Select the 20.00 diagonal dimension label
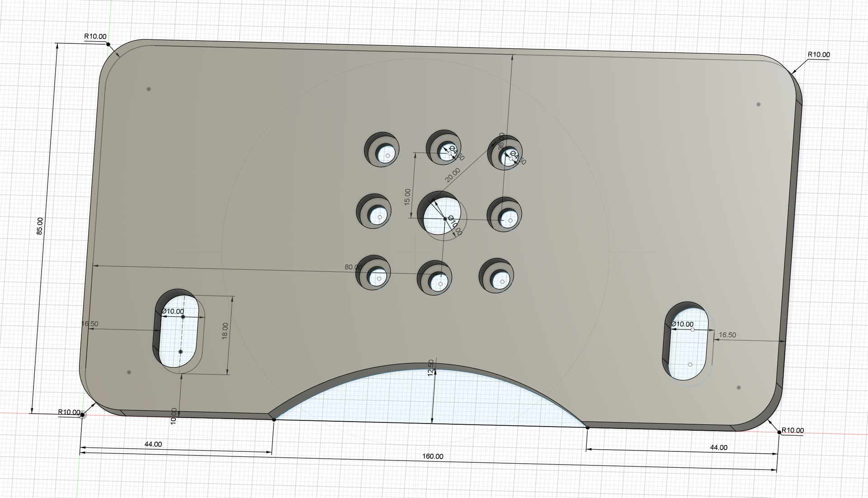This screenshot has height=498, width=868. point(452,174)
